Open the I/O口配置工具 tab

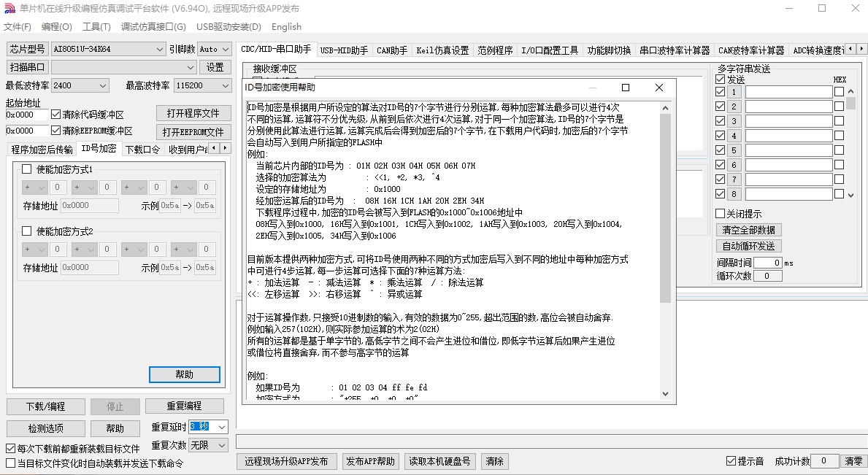pyautogui.click(x=550, y=50)
